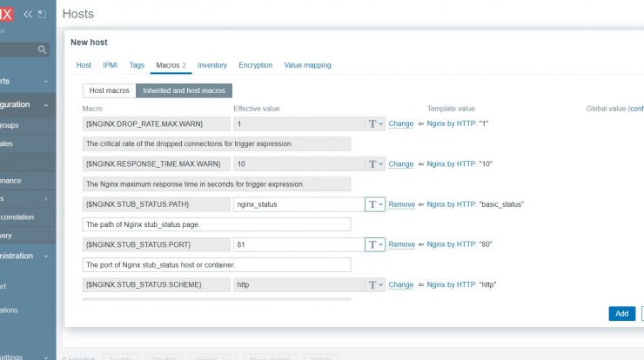Image resolution: width=644 pixels, height=360 pixels.
Task: Click the search magnifier icon in sidebar
Action: [x=42, y=50]
